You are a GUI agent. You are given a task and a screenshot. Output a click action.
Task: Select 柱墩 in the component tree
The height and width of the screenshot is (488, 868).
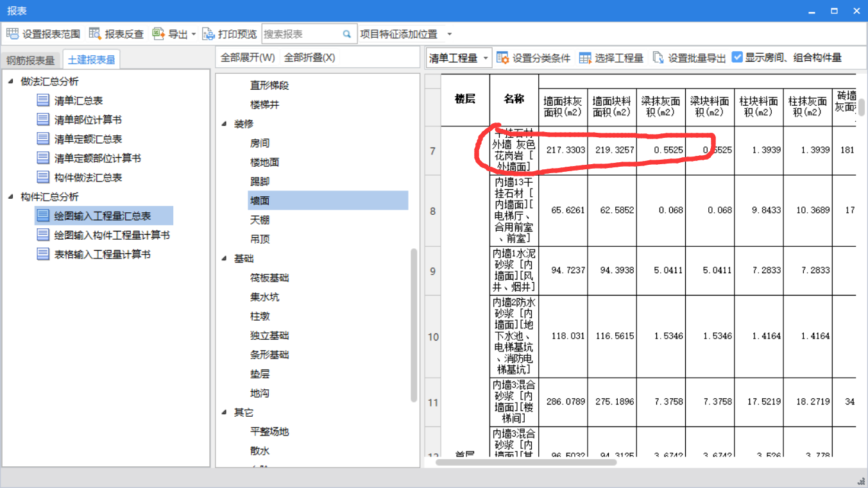tap(260, 316)
